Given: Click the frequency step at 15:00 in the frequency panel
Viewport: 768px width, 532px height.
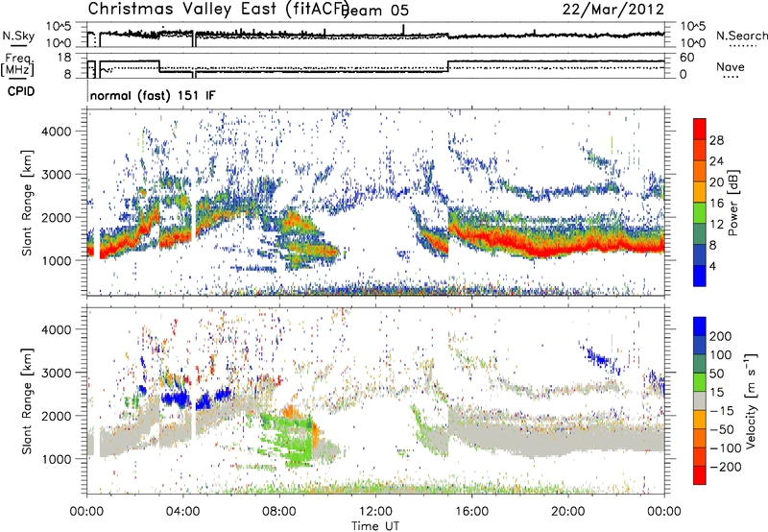Looking at the screenshot, I should 448,66.
